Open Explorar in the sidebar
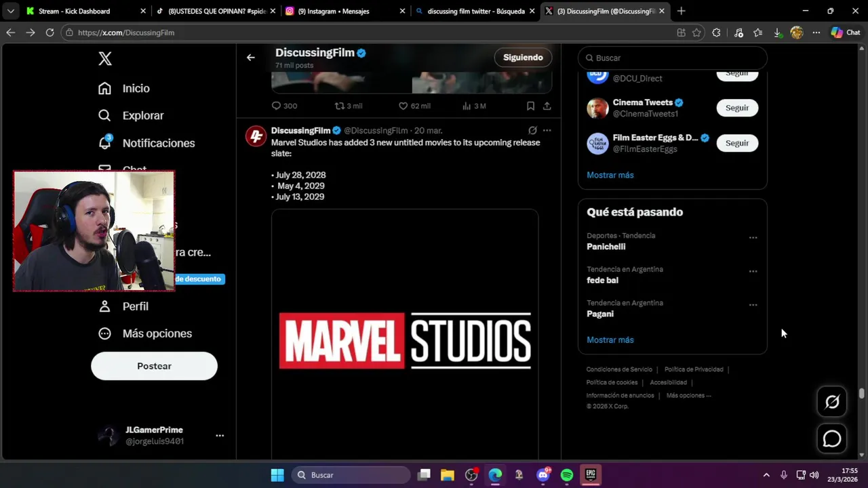The width and height of the screenshot is (868, 488). tap(131, 115)
